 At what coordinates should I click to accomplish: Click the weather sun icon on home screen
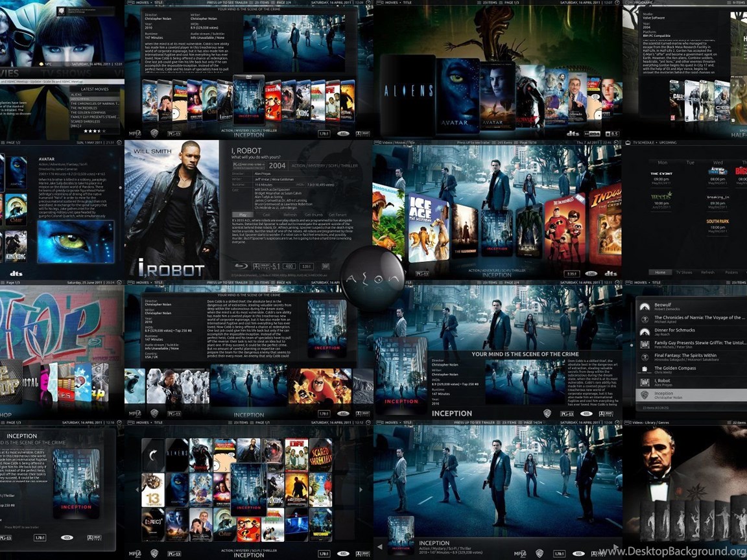coord(42,64)
